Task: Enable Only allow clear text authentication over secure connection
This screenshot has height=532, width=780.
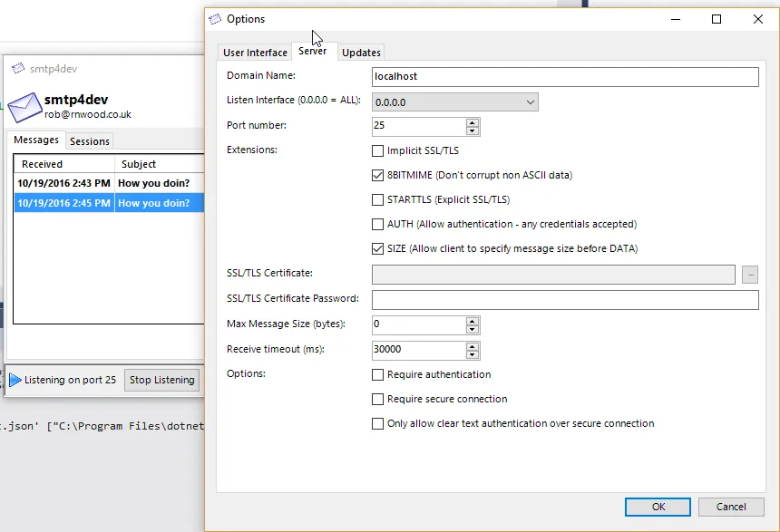Action: point(377,423)
